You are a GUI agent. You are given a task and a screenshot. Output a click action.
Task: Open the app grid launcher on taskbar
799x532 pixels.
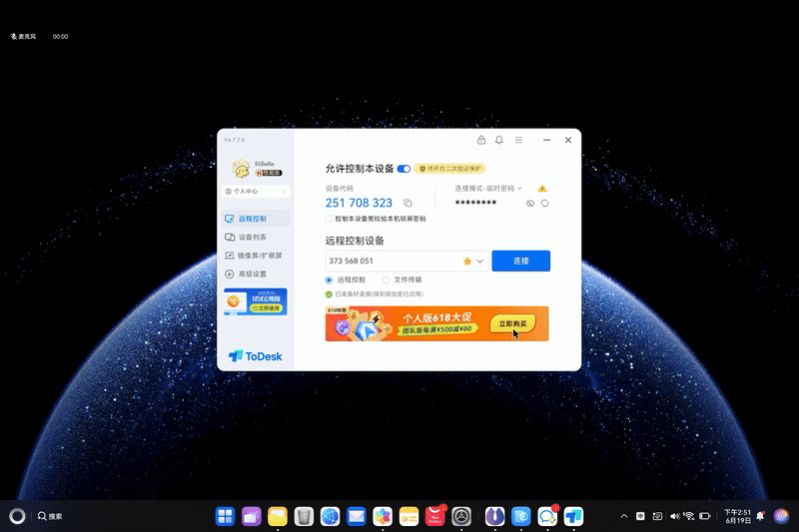click(x=225, y=516)
